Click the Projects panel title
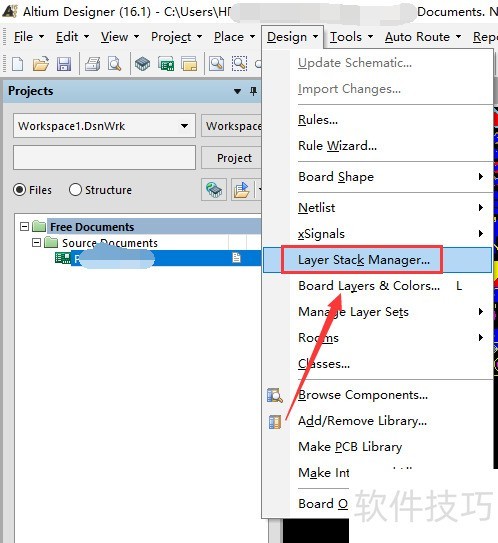 pyautogui.click(x=30, y=91)
